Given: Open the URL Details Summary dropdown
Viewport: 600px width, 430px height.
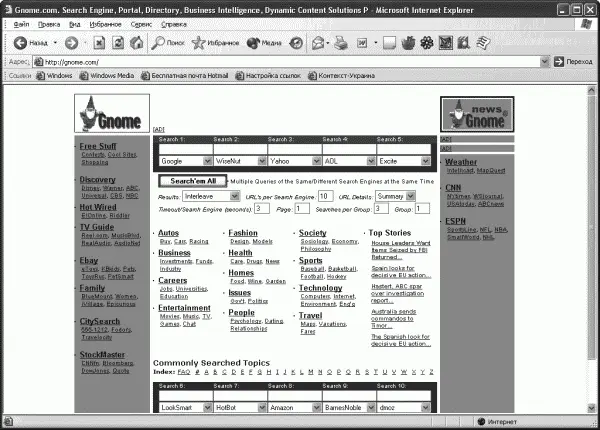Looking at the screenshot, I should [411, 196].
